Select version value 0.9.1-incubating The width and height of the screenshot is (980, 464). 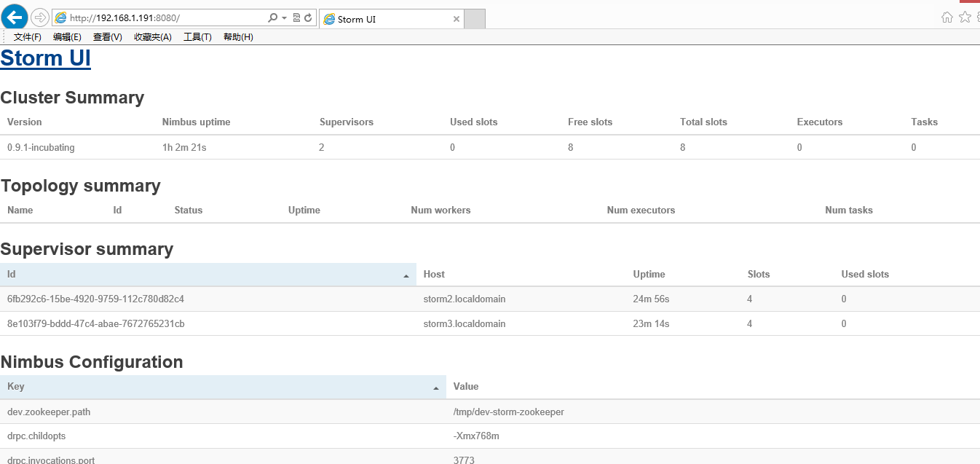[41, 147]
